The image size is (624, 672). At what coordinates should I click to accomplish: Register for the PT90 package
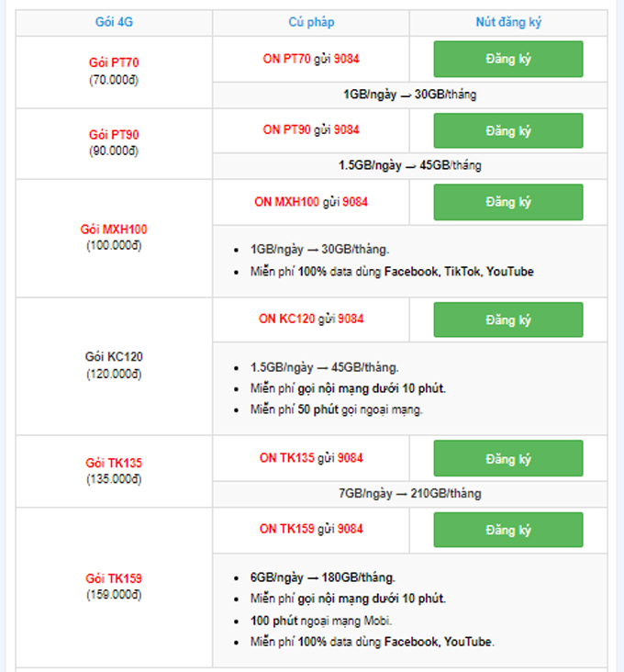[507, 130]
